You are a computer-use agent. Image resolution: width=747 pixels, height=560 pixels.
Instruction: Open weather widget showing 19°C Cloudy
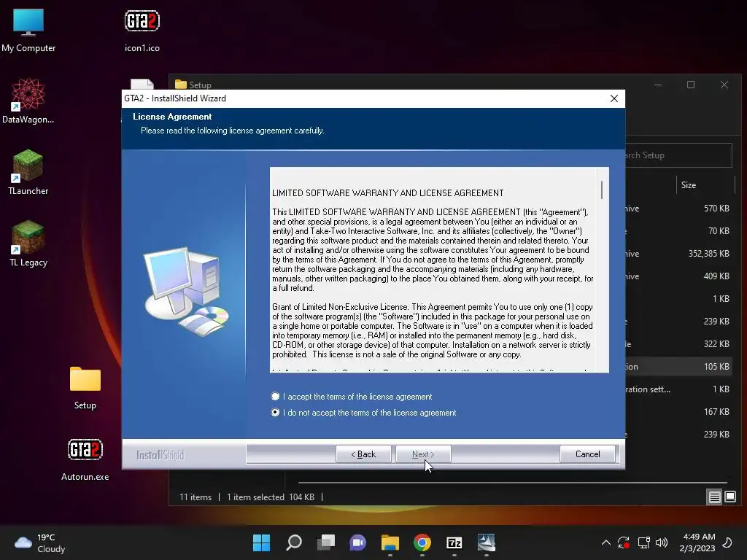click(40, 542)
